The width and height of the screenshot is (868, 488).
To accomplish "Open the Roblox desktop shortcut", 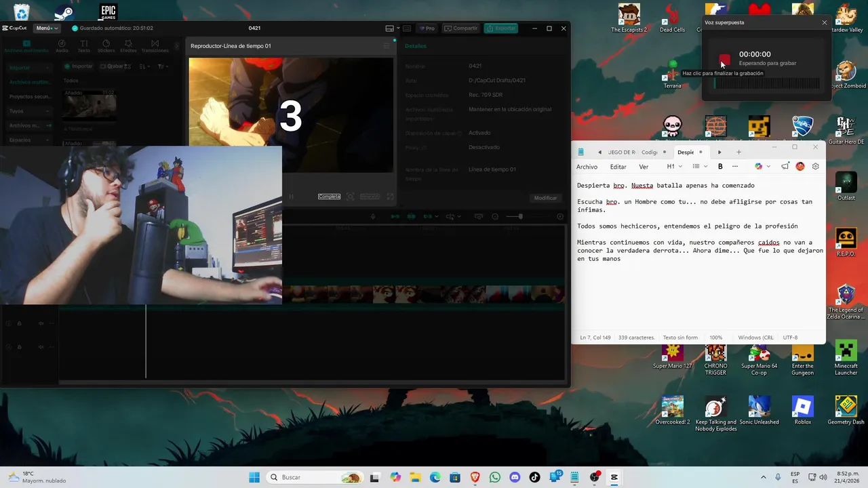I will [x=802, y=411].
